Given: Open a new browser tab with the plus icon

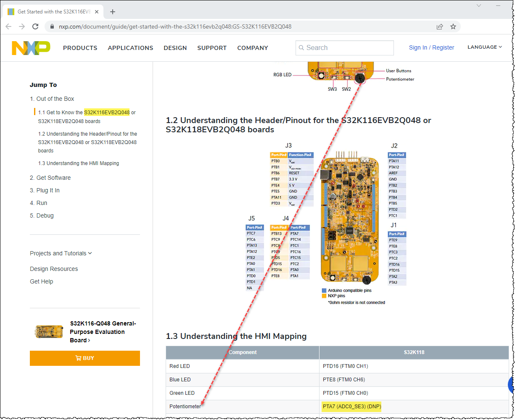Looking at the screenshot, I should coord(112,12).
